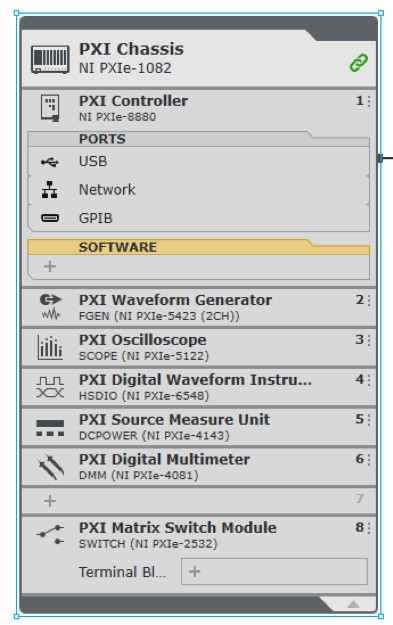The image size is (393, 625).
Task: Click the DMM NI PXIe-4081 label
Action: 138,475
